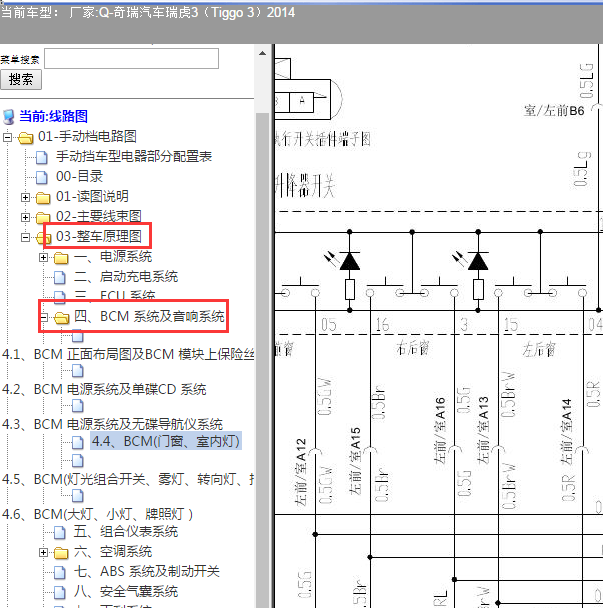
Task: Click folder icon of 四、BCM 系统及音响系统
Action: tap(61, 318)
